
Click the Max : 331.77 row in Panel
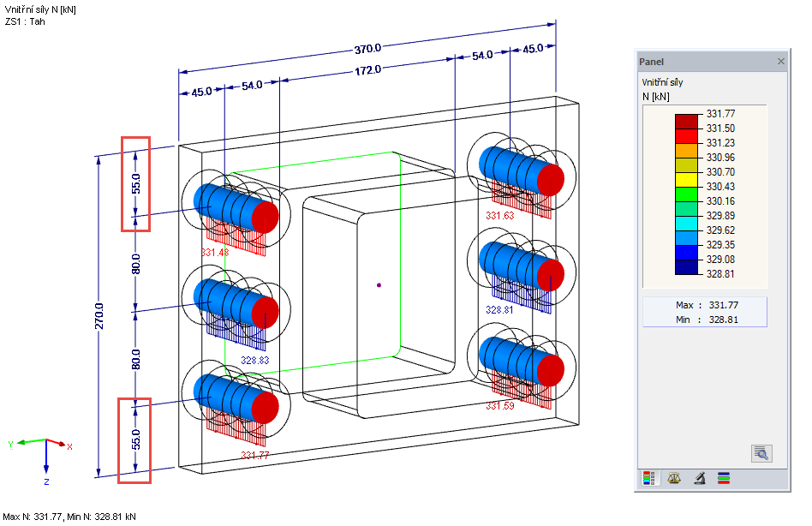(x=707, y=305)
